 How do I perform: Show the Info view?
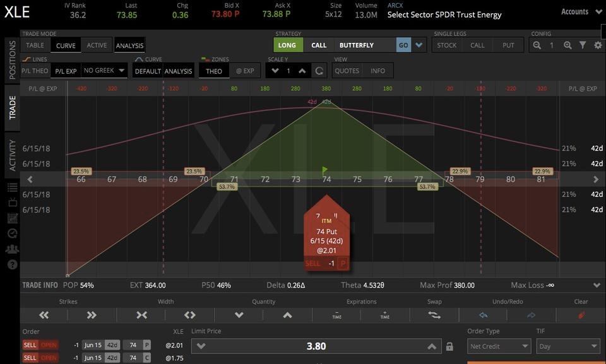pyautogui.click(x=377, y=71)
